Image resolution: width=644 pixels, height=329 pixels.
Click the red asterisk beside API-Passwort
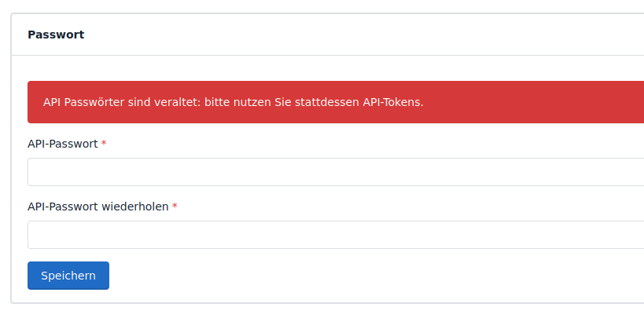click(x=104, y=144)
